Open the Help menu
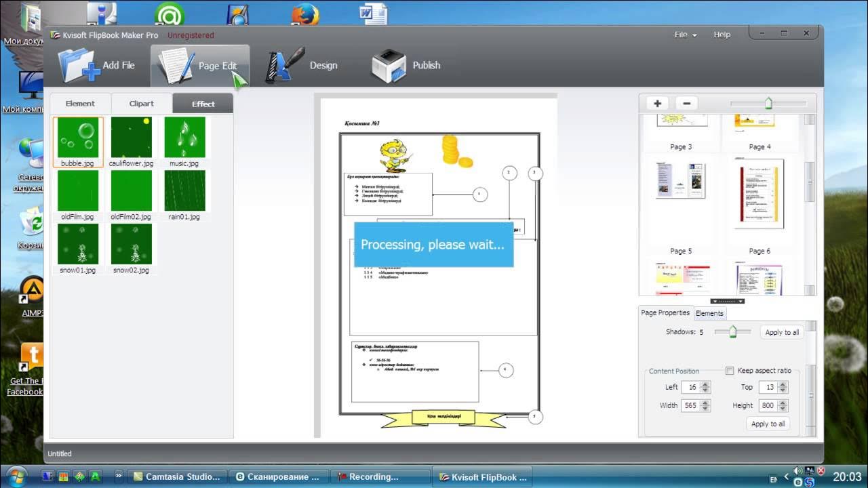The height and width of the screenshot is (488, 868). pyautogui.click(x=722, y=35)
